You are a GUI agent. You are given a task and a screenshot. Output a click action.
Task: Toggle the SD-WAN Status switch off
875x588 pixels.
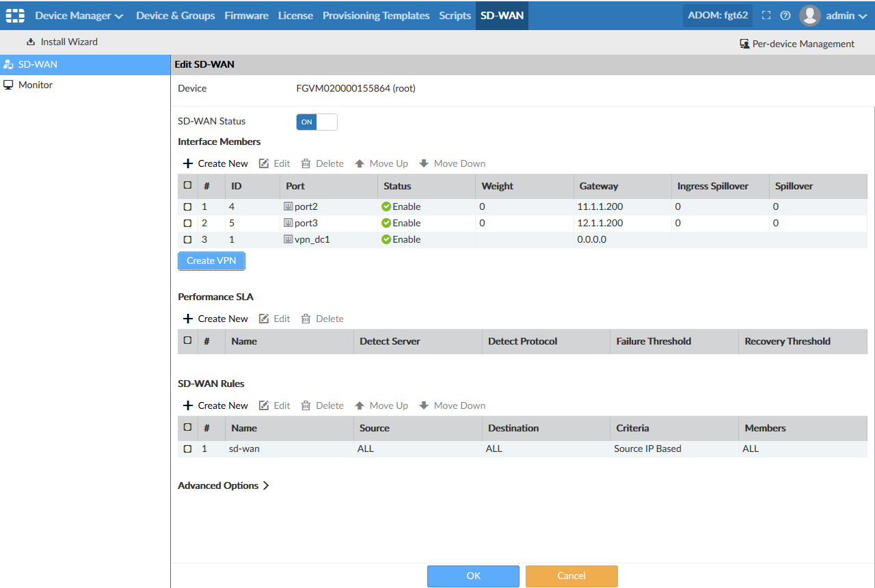pyautogui.click(x=317, y=122)
